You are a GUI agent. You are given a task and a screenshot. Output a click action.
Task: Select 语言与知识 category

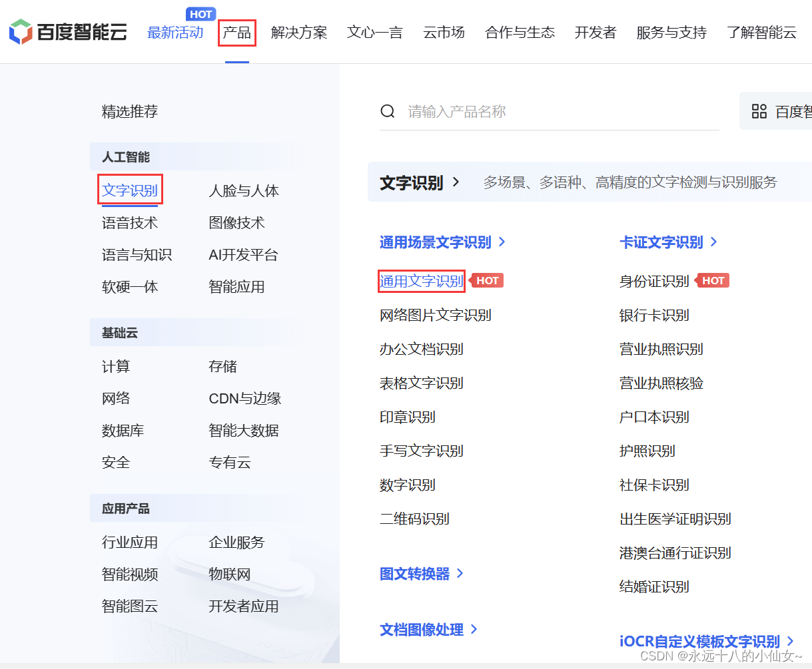137,254
